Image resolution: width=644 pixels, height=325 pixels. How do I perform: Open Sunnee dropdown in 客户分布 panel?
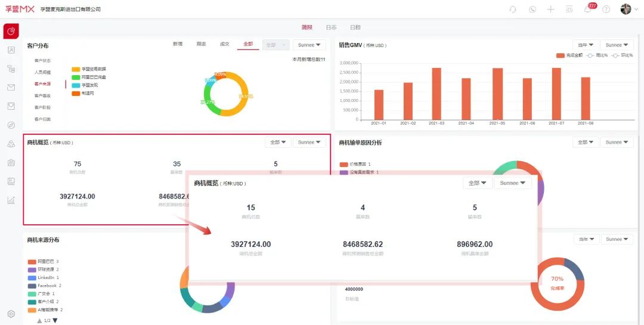coord(309,45)
